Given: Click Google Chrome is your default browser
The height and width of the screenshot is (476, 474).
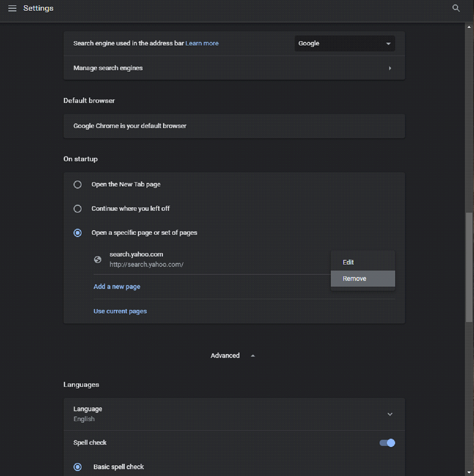Looking at the screenshot, I should pyautogui.click(x=130, y=126).
